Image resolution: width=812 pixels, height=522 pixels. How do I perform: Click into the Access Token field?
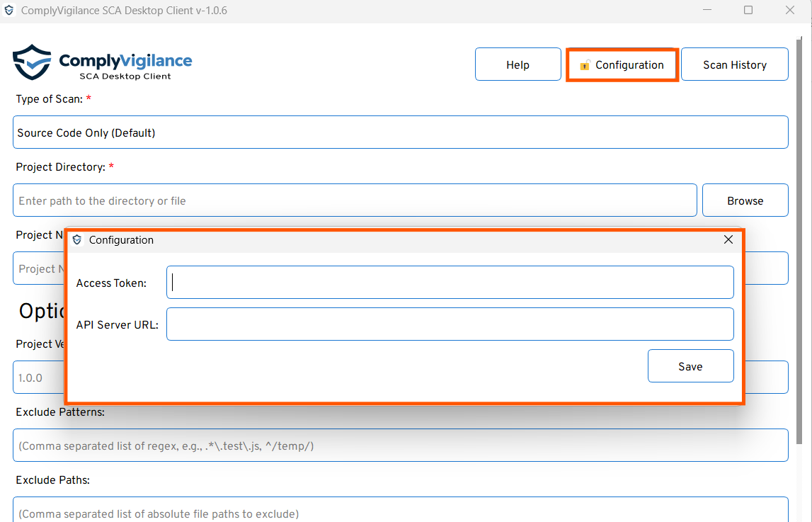tap(450, 283)
